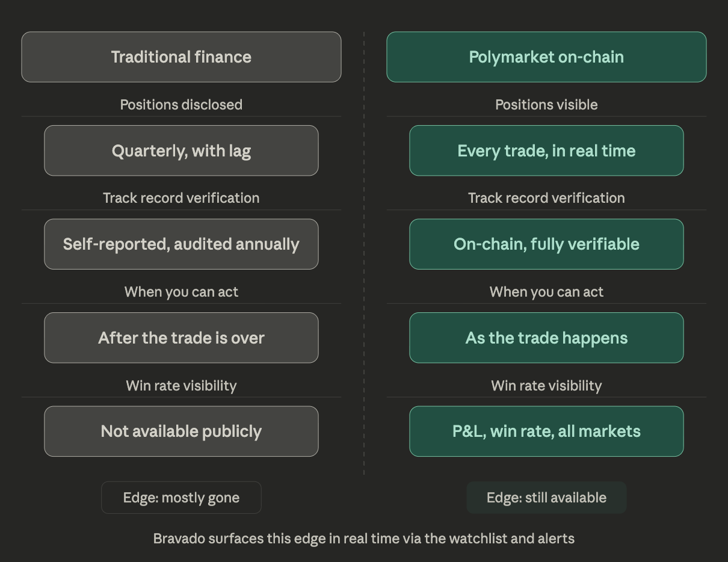Click "Track record verification" under Traditional finance
Screen dimensions: 728x562
(181, 198)
